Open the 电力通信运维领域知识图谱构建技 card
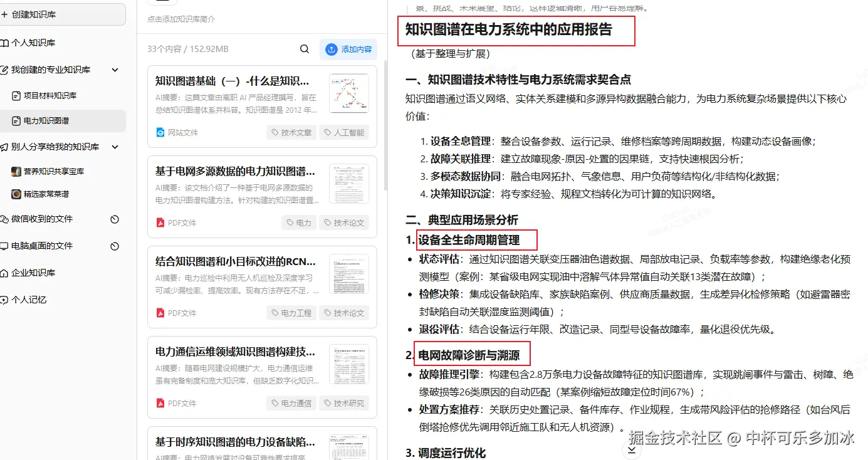 [x=262, y=377]
